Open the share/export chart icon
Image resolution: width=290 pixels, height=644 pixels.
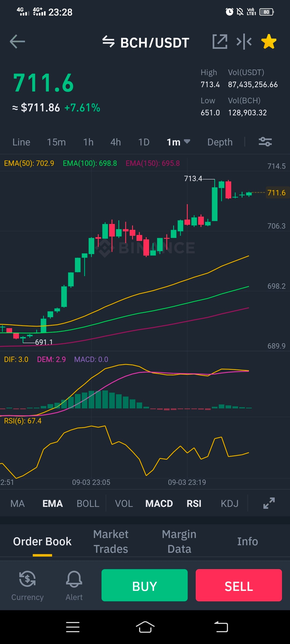point(220,42)
